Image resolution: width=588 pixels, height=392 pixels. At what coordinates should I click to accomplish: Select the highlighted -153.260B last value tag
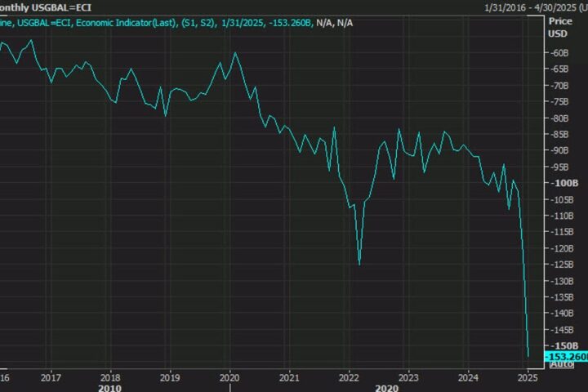click(565, 356)
